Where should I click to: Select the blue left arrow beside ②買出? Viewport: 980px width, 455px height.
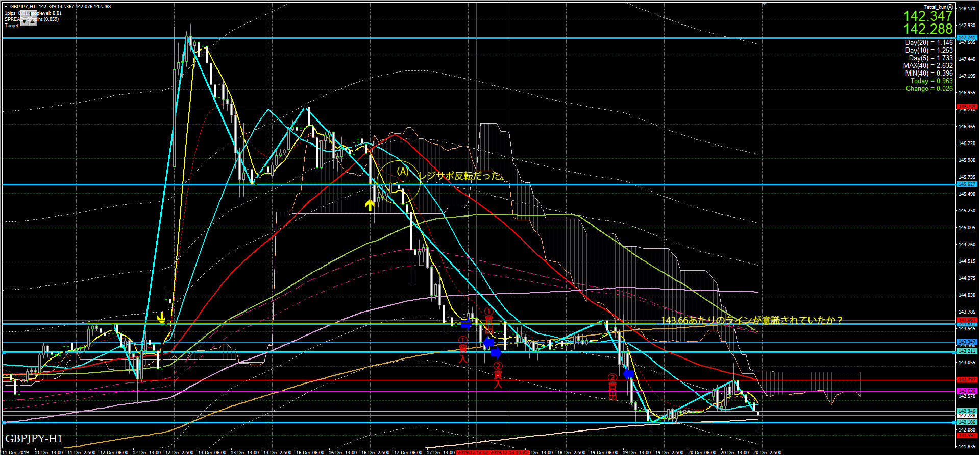628,374
